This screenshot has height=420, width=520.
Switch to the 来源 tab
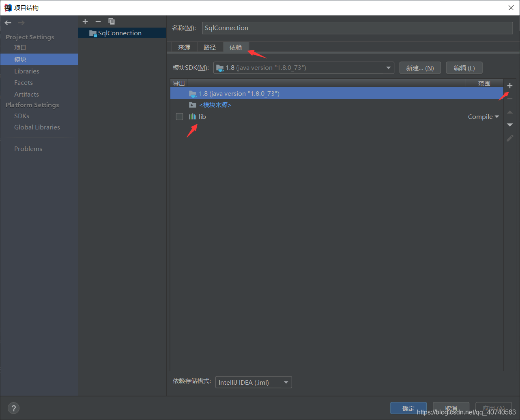(184, 47)
